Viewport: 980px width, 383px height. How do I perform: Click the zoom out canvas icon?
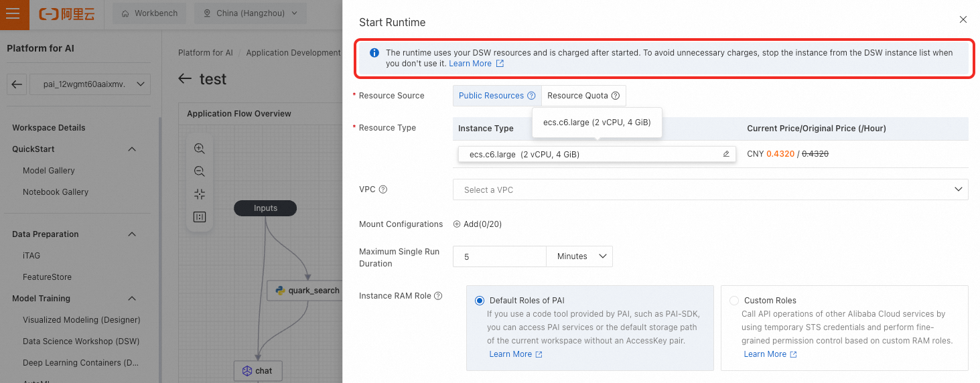click(199, 171)
